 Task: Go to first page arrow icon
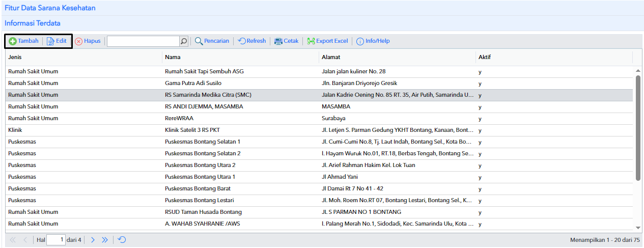click(x=13, y=240)
